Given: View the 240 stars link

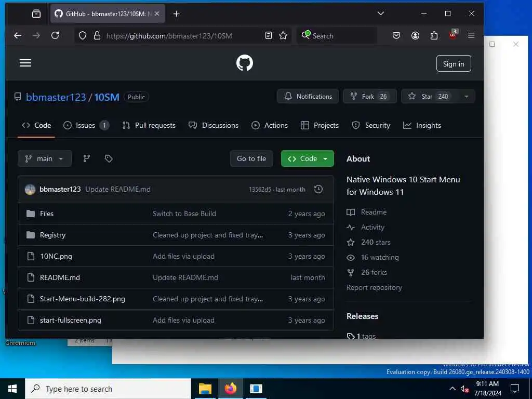Looking at the screenshot, I should click(369, 242).
